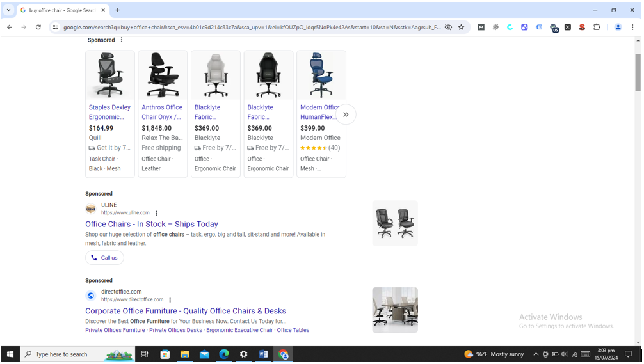Click the blue HumanFlex mesh chair image
Image resolution: width=644 pixels, height=364 pixels.
[321, 75]
